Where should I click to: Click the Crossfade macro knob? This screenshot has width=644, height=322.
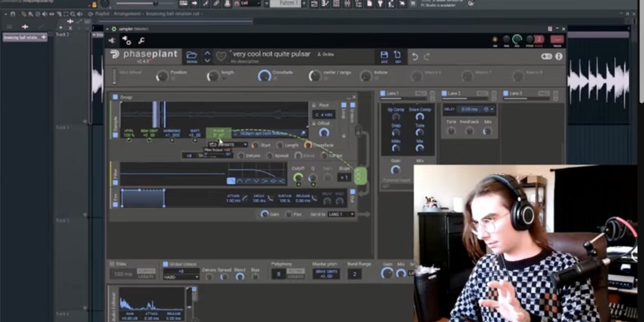(264, 76)
